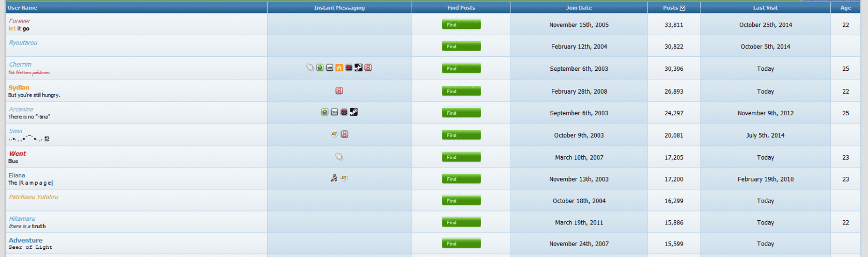Sort list by Join Date column
This screenshot has width=868, height=257.
click(x=579, y=8)
